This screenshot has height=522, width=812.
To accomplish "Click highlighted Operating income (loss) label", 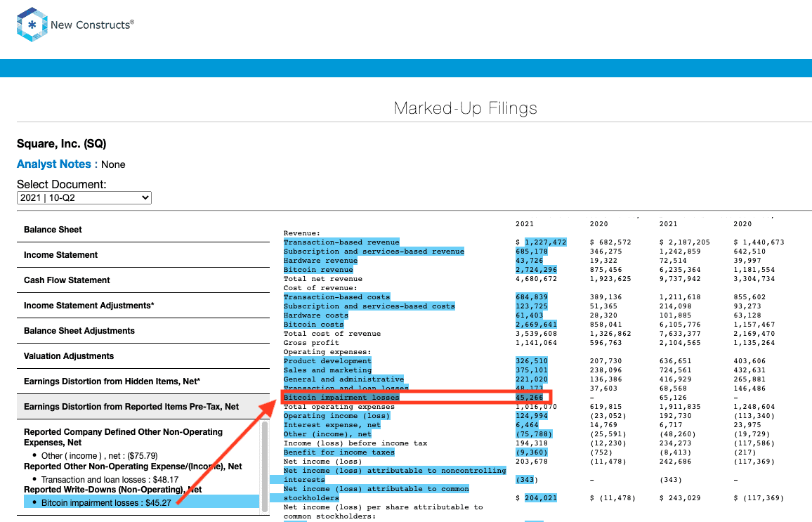I will 336,416.
